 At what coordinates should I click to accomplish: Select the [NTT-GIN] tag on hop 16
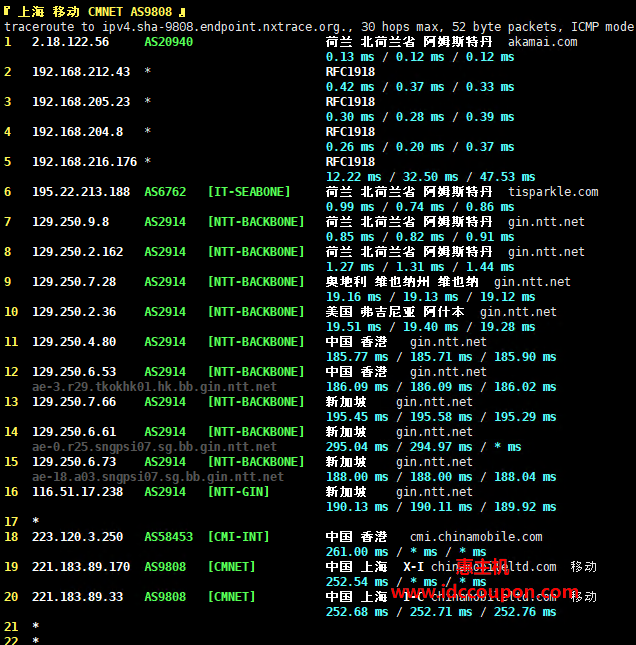click(x=239, y=492)
